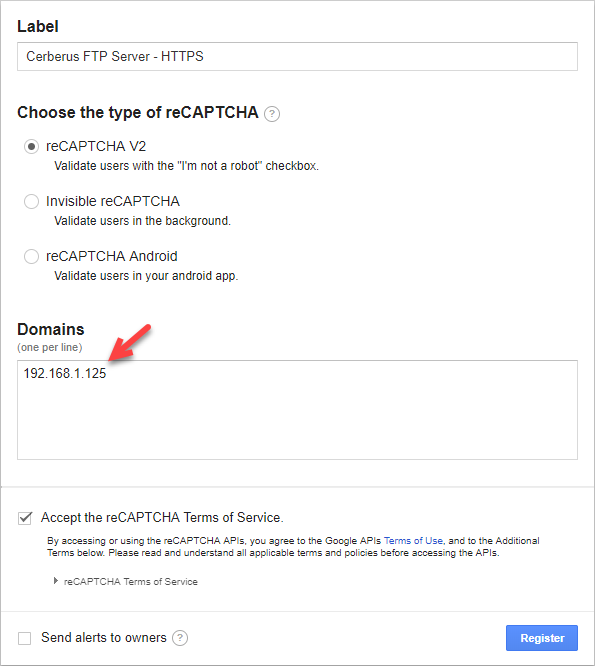The image size is (595, 666).
Task: Click inside the Domains text area
Action: click(x=297, y=410)
